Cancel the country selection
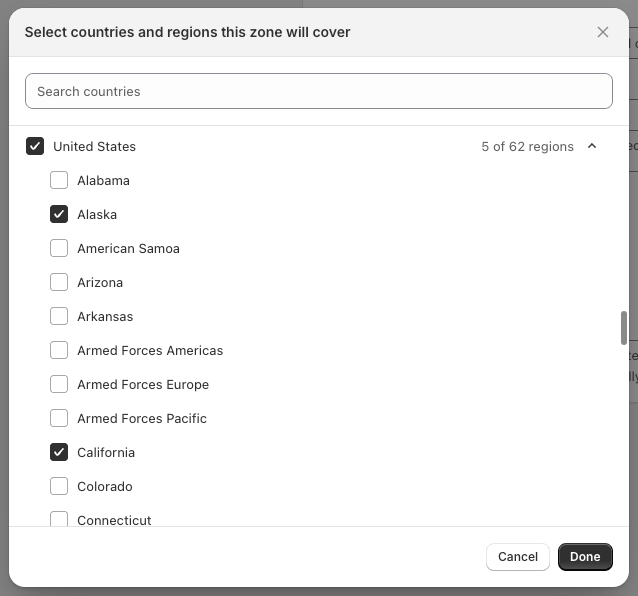Screen dimensions: 638x596 [517, 557]
